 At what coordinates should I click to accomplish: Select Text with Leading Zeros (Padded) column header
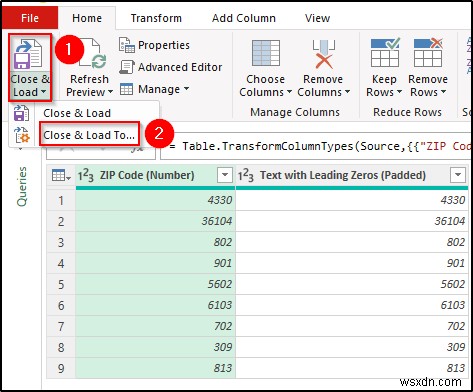tap(343, 175)
